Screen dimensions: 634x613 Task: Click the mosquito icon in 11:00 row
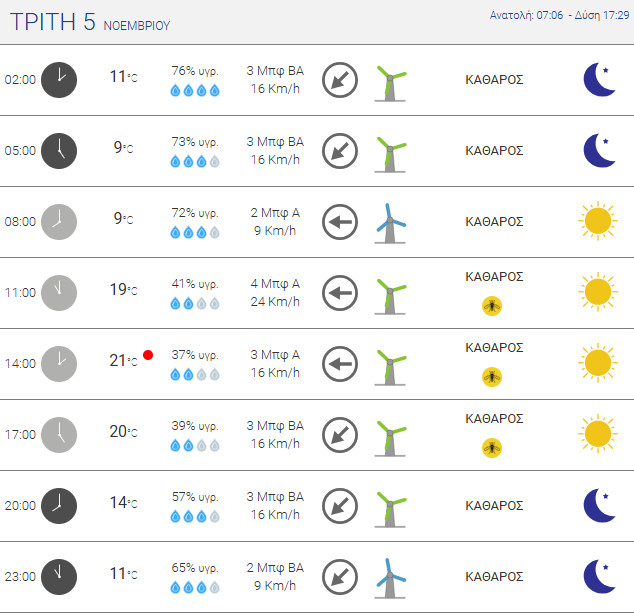pyautogui.click(x=492, y=306)
